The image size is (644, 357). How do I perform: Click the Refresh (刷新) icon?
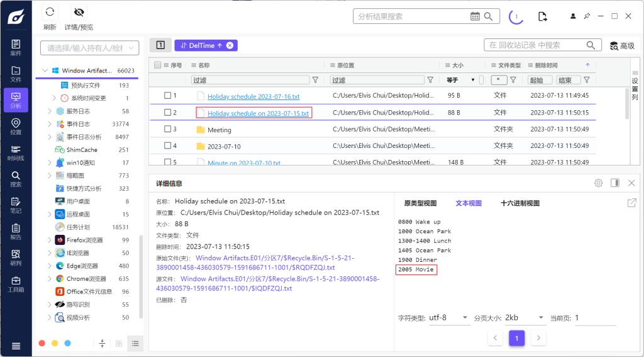point(50,13)
